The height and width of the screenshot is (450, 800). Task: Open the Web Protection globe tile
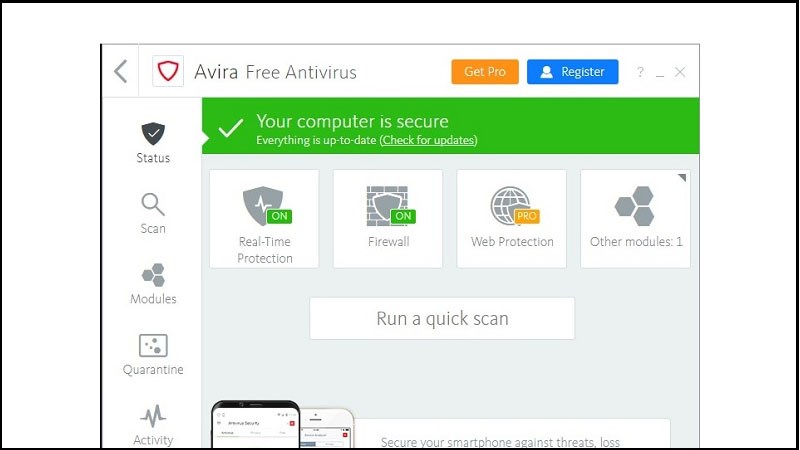pos(512,219)
